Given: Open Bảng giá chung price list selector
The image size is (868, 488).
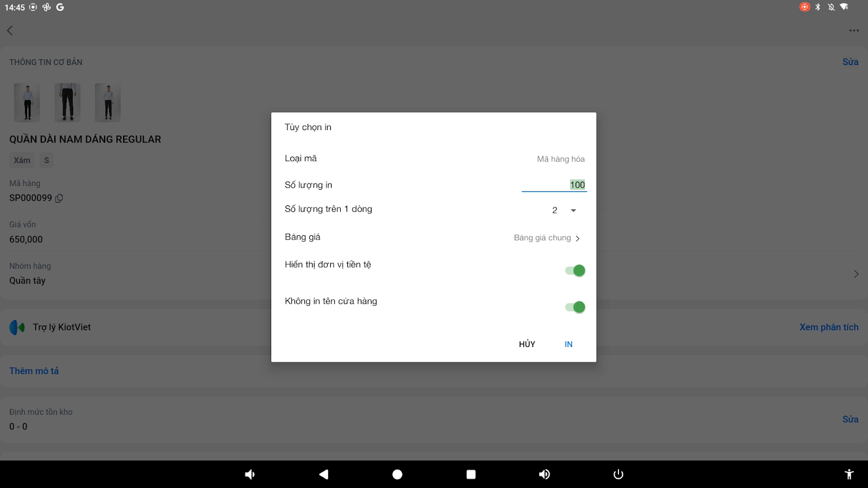Looking at the screenshot, I should point(547,238).
